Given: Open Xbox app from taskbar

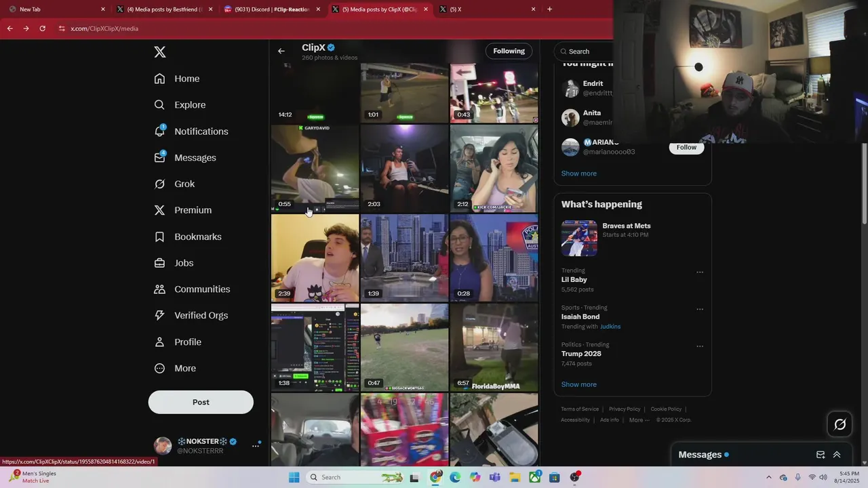Looking at the screenshot, I should pos(534,477).
